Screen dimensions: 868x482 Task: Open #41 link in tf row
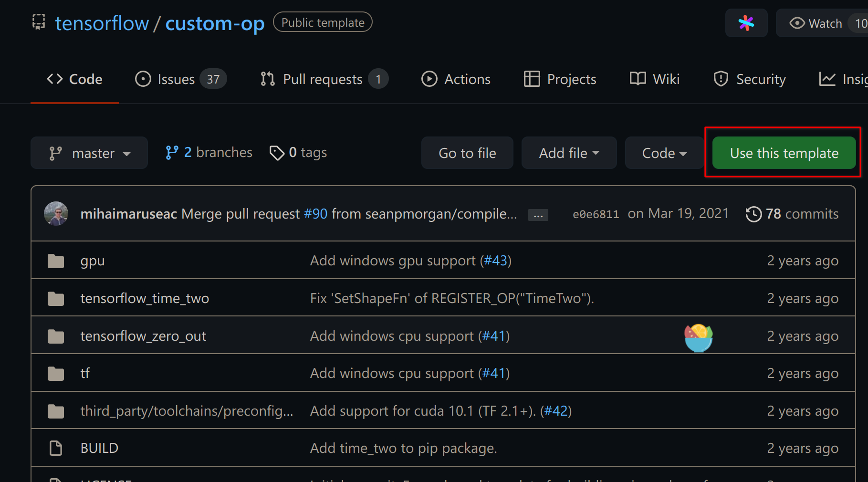coord(493,373)
